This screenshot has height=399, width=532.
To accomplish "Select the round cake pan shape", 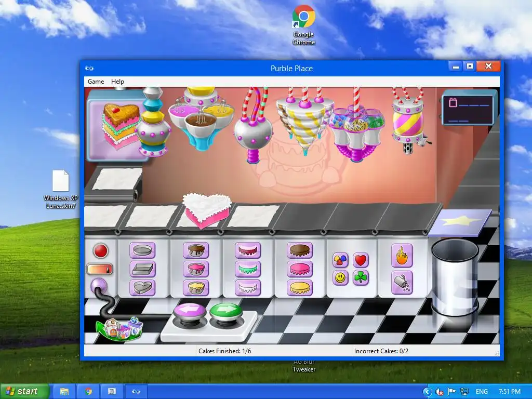I will click(x=142, y=251).
